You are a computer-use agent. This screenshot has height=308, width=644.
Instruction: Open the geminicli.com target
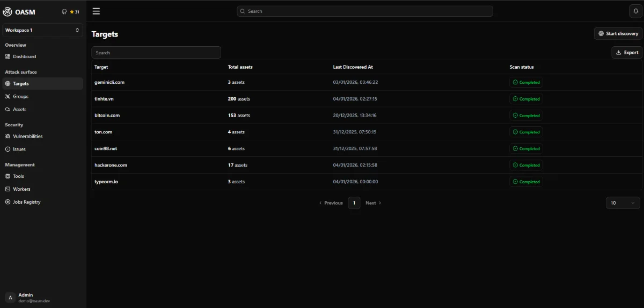tap(109, 82)
